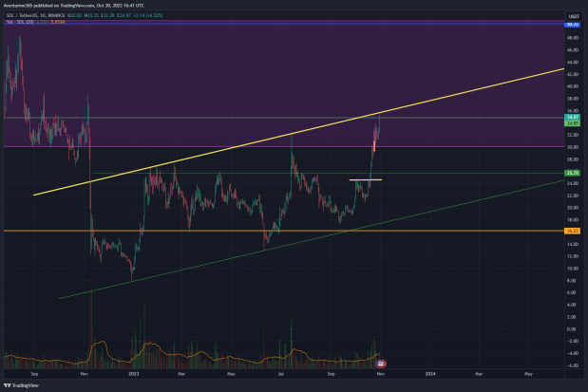Image resolution: width=588 pixels, height=392 pixels.
Task: Select the SOL / TetherUS symbol legend
Action: coord(36,15)
